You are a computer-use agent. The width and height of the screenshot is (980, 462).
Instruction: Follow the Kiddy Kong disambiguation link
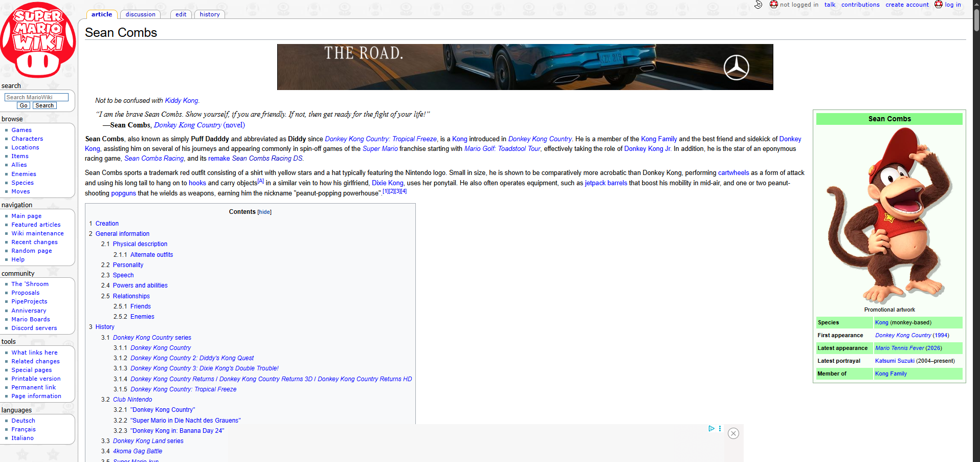[181, 101]
